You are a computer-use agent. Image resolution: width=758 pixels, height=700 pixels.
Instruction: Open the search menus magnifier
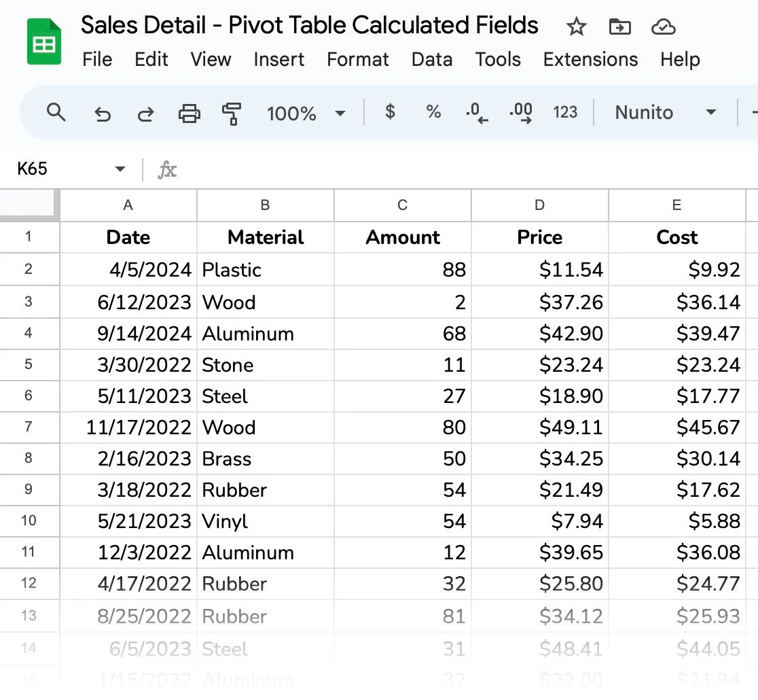coord(56,113)
